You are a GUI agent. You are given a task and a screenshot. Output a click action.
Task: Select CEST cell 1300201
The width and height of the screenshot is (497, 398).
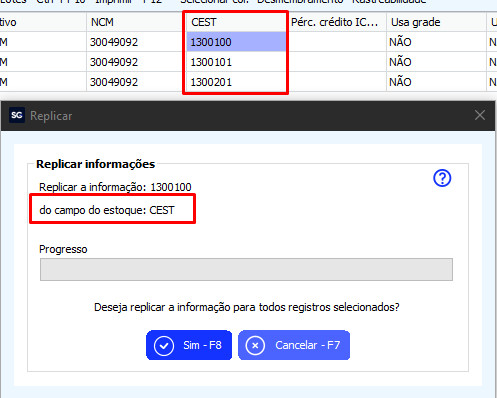click(236, 82)
